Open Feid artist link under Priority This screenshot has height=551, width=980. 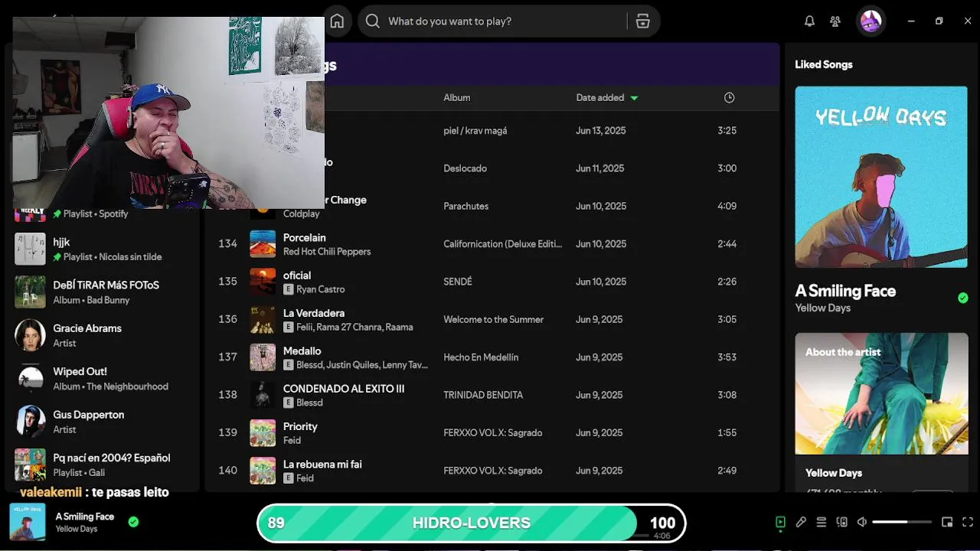292,441
